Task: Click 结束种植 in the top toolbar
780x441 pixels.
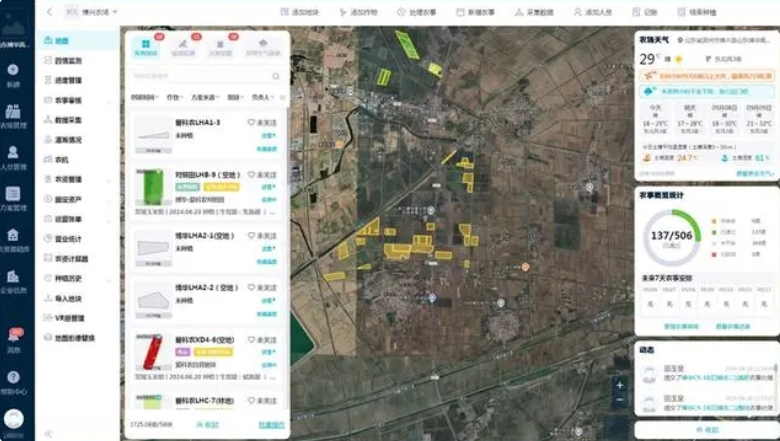Action: point(697,12)
